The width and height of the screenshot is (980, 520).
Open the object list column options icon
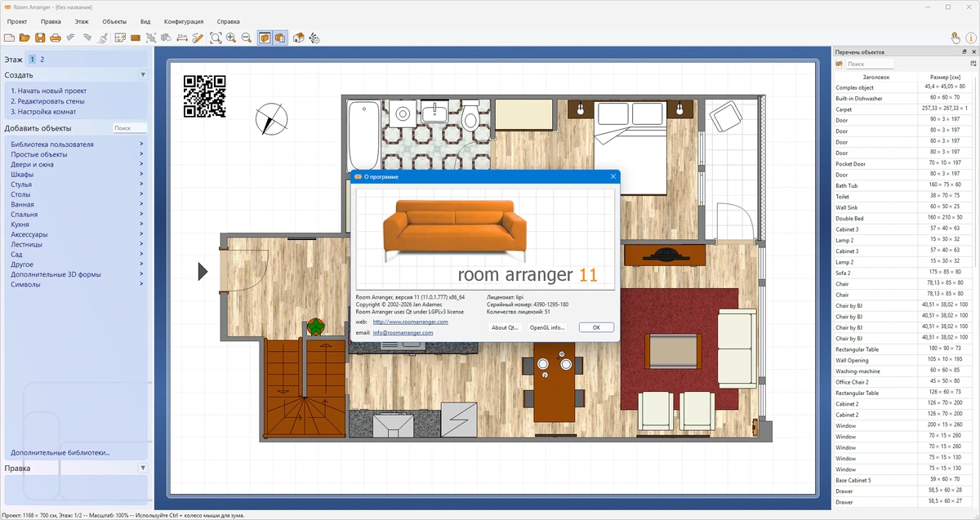point(973,63)
